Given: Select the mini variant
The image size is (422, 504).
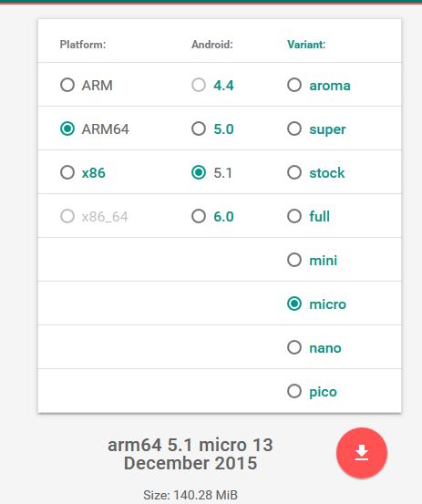Looking at the screenshot, I should [294, 260].
